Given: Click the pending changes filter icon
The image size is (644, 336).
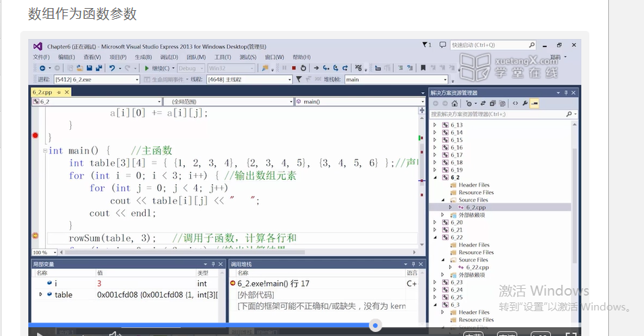Looking at the screenshot, I should click(469, 104).
